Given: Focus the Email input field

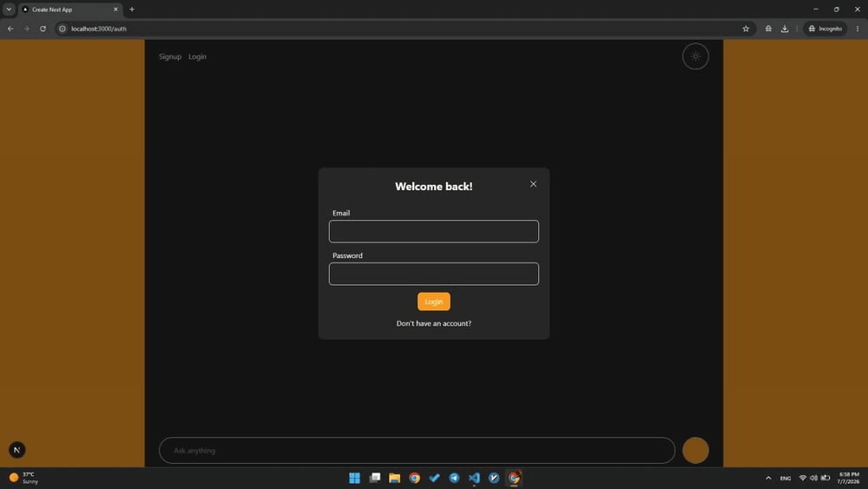Looking at the screenshot, I should coord(433,232).
